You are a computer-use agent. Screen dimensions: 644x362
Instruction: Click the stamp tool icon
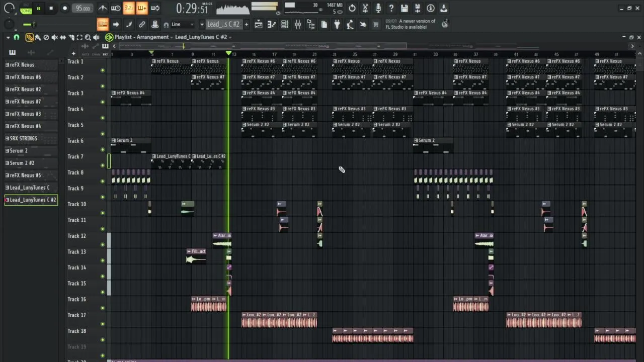point(155,24)
